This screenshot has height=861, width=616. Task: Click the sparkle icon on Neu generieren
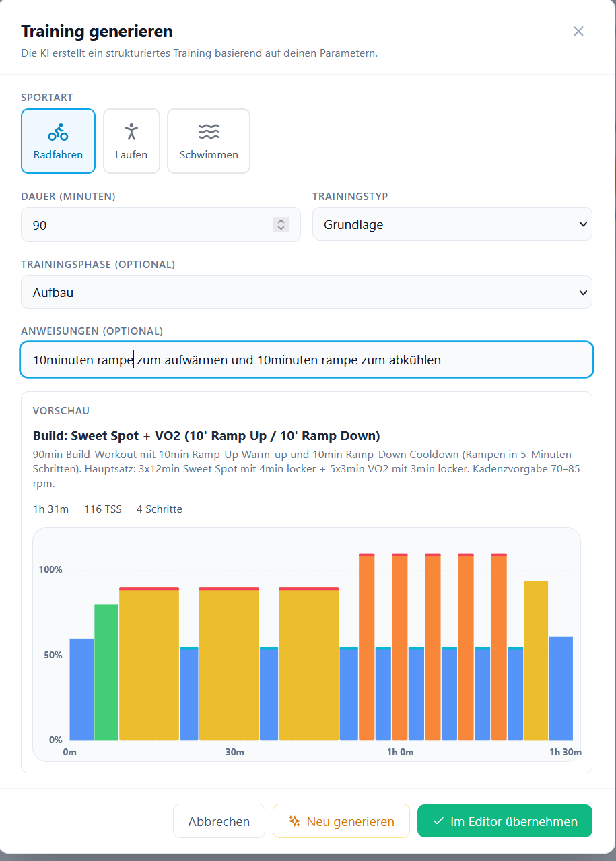coord(294,821)
